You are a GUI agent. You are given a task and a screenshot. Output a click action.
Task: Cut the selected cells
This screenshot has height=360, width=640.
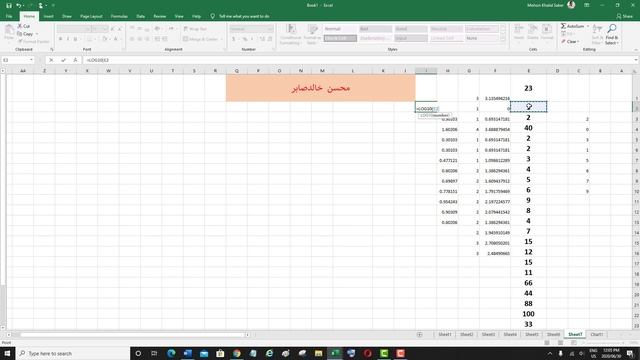click(24, 26)
